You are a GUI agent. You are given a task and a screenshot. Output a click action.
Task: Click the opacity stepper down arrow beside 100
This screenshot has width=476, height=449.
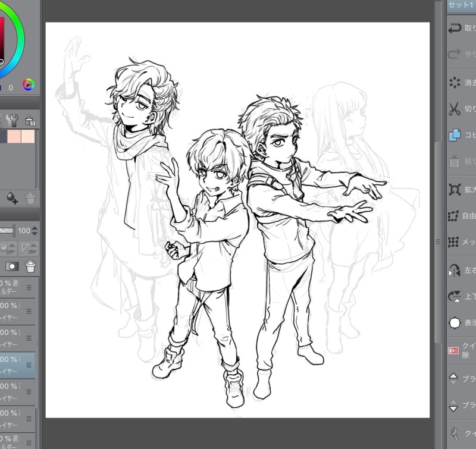(35, 233)
